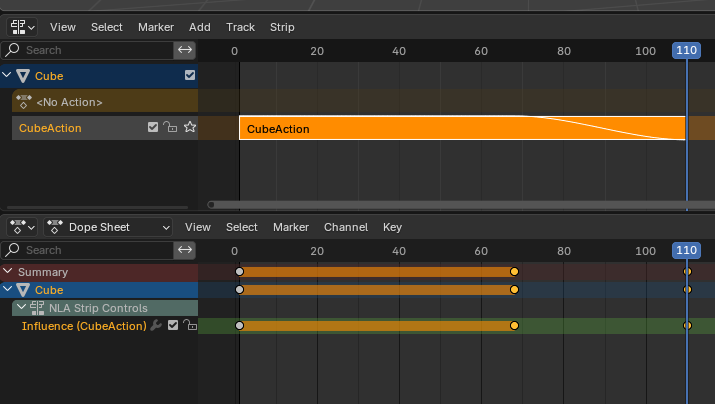This screenshot has width=715, height=404.
Task: Toggle solo star on CubeAction track
Action: (x=190, y=127)
